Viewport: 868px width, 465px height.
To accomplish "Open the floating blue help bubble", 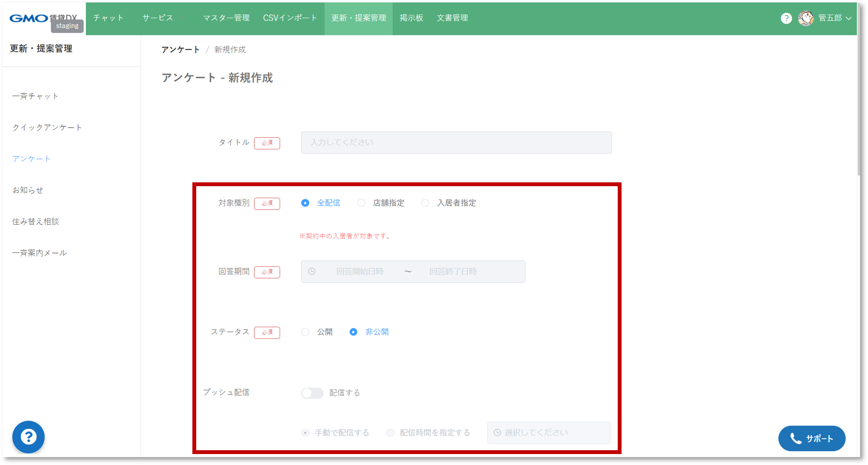I will coord(28,437).
